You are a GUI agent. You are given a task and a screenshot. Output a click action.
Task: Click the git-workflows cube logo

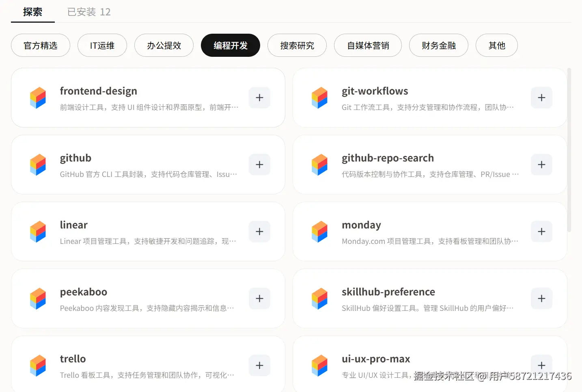pos(319,98)
